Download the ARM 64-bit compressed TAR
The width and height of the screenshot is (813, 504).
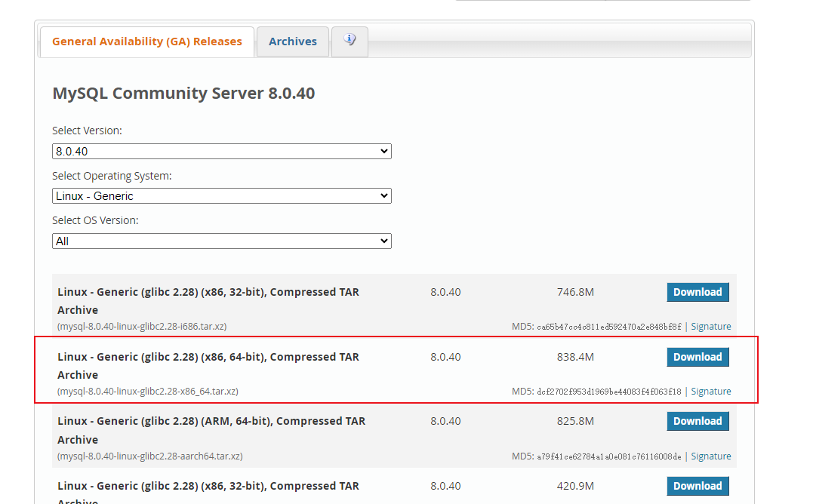point(698,421)
